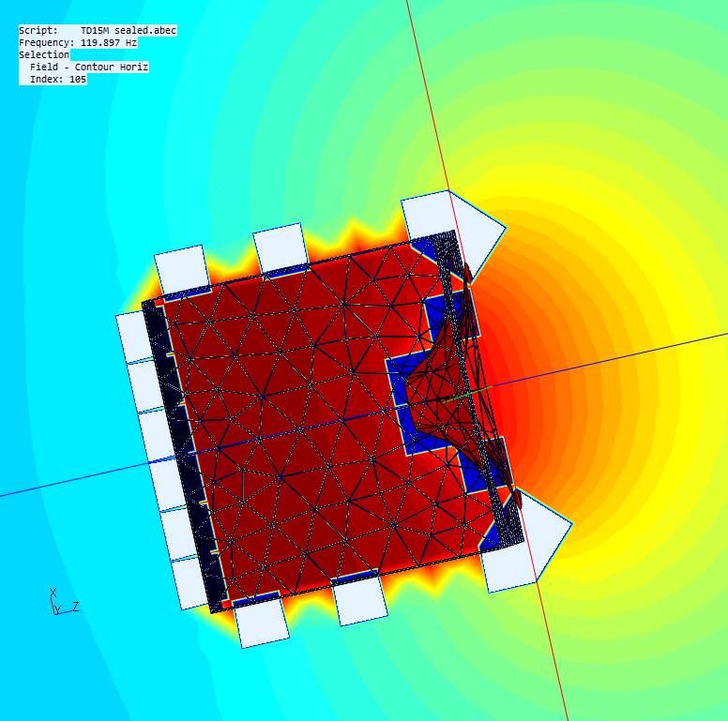Viewport: 728px width, 721px height.
Task: Click the 'Index: 105' text
Action: (x=58, y=79)
